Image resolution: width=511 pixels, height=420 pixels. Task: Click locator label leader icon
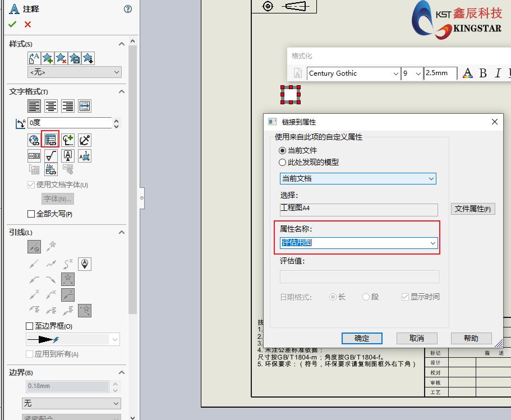coord(85,264)
